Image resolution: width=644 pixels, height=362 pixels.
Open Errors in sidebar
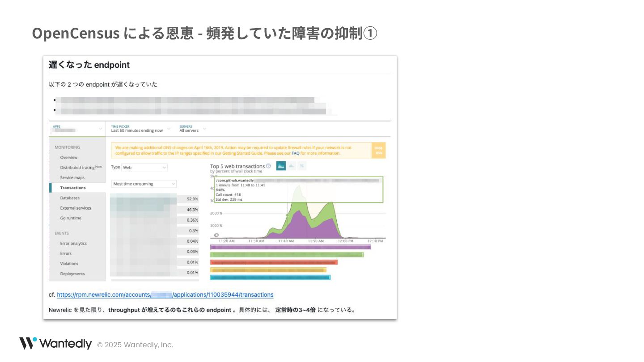pyautogui.click(x=66, y=253)
